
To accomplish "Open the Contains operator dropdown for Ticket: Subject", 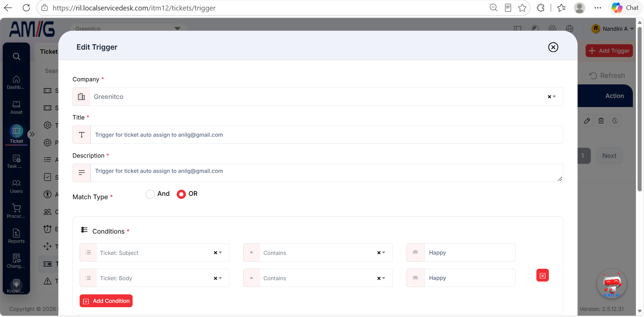I will [318, 253].
